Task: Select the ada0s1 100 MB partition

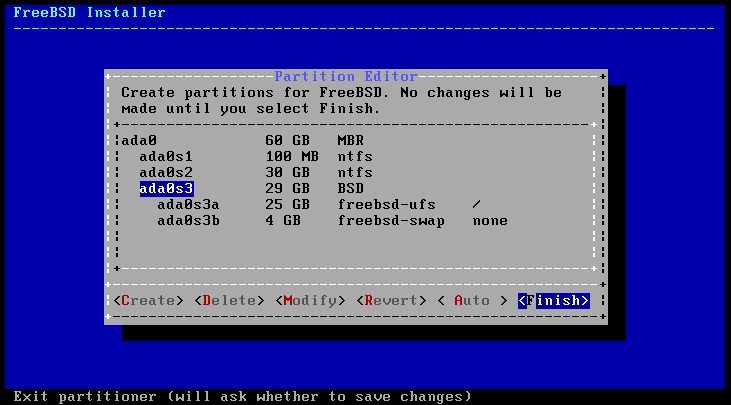Action: (166, 156)
